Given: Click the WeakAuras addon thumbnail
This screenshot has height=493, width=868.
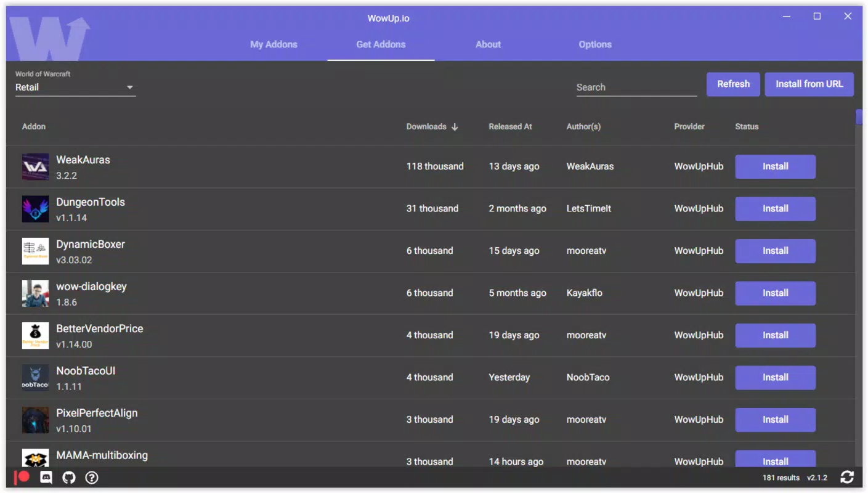Looking at the screenshot, I should pyautogui.click(x=35, y=167).
